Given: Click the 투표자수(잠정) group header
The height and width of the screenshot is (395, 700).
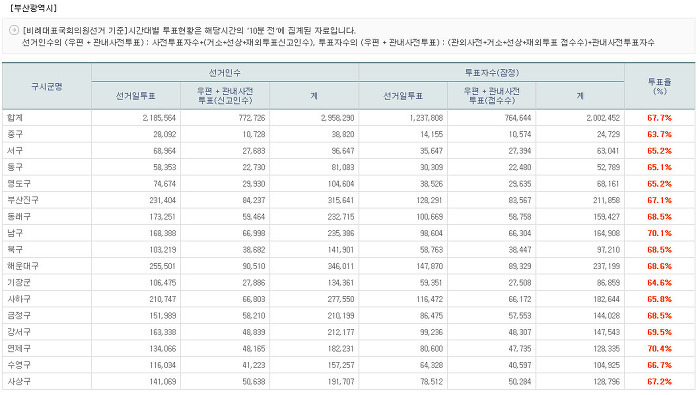Looking at the screenshot, I should [x=492, y=72].
